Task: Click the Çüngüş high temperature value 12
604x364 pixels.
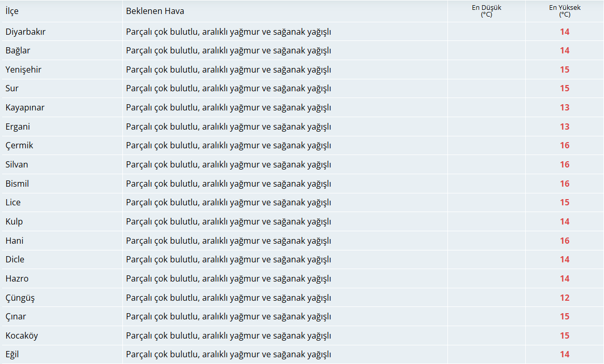Action: [x=565, y=298]
